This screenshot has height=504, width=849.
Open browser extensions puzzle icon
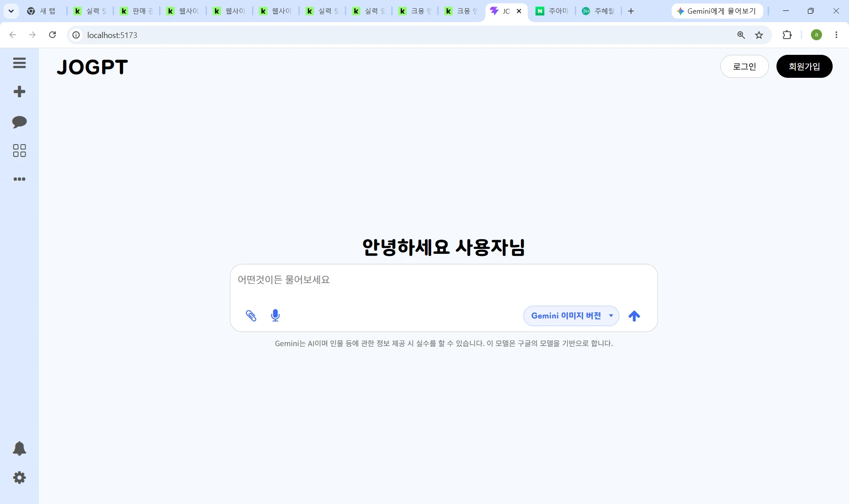[787, 35]
